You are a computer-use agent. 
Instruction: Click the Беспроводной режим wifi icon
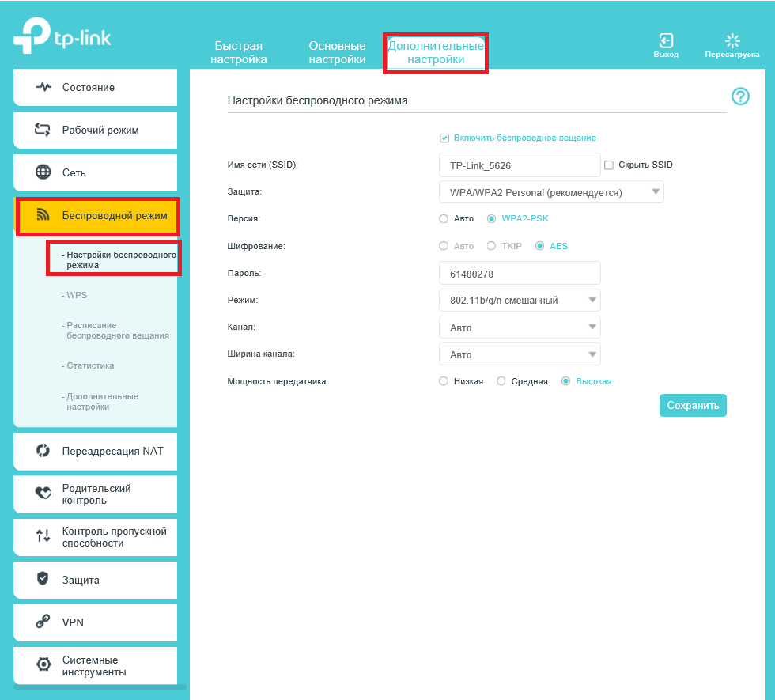coord(43,215)
